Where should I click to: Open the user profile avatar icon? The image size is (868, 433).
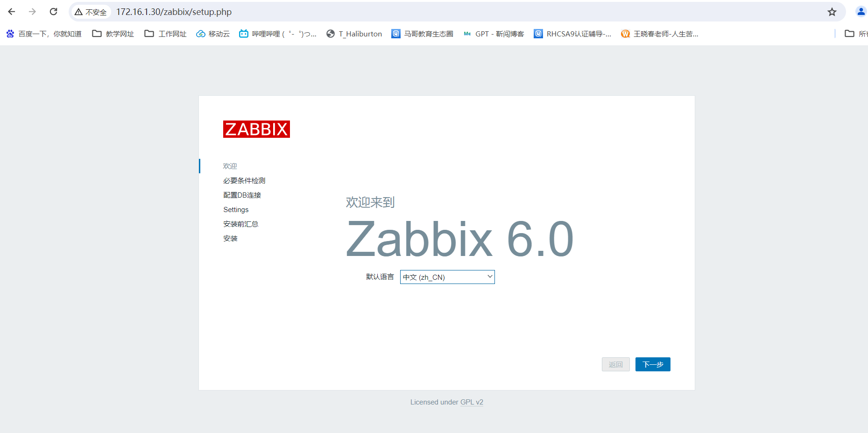pos(861,12)
